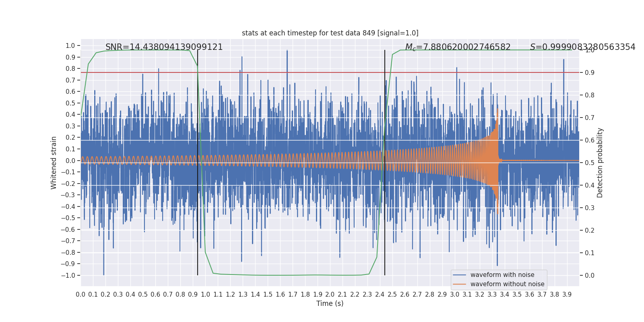644x322 pixels.
Task: Click Time axis tick label 3.9
Action: click(567, 295)
